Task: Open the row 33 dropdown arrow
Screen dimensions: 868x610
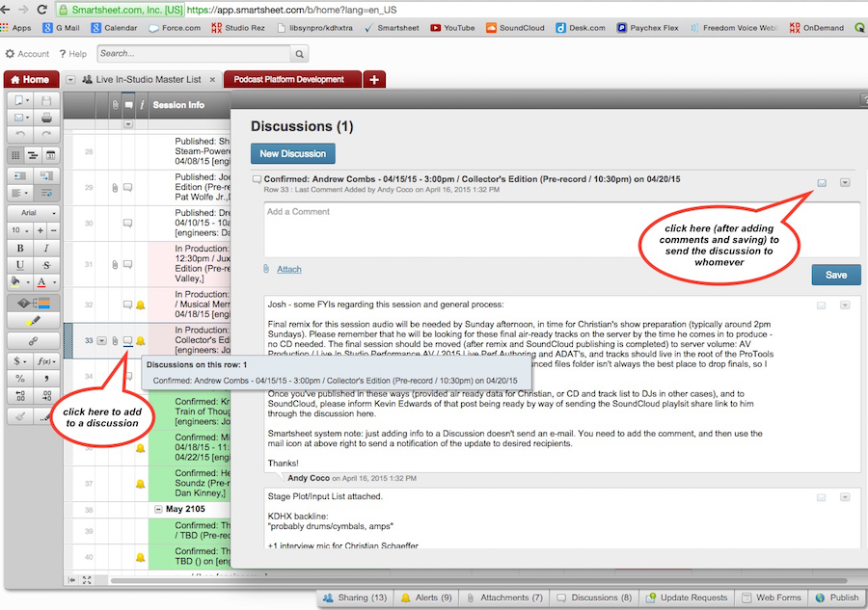Action: tap(101, 340)
